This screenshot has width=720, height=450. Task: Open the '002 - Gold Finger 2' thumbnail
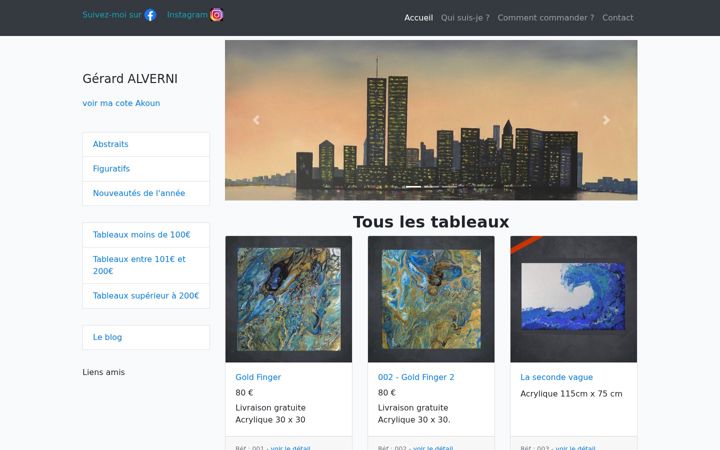click(x=431, y=299)
